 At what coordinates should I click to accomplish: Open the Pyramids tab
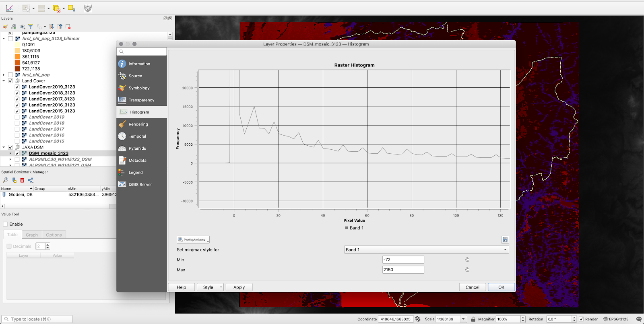click(x=142, y=148)
